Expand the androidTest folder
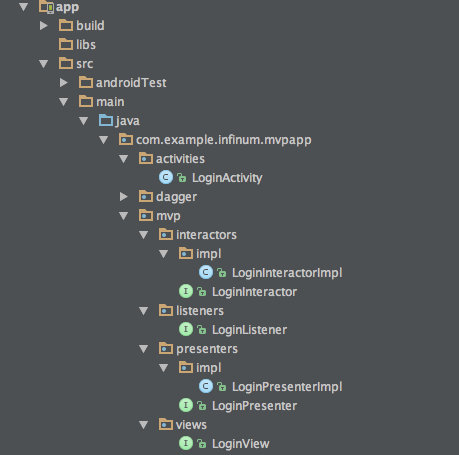 (64, 82)
